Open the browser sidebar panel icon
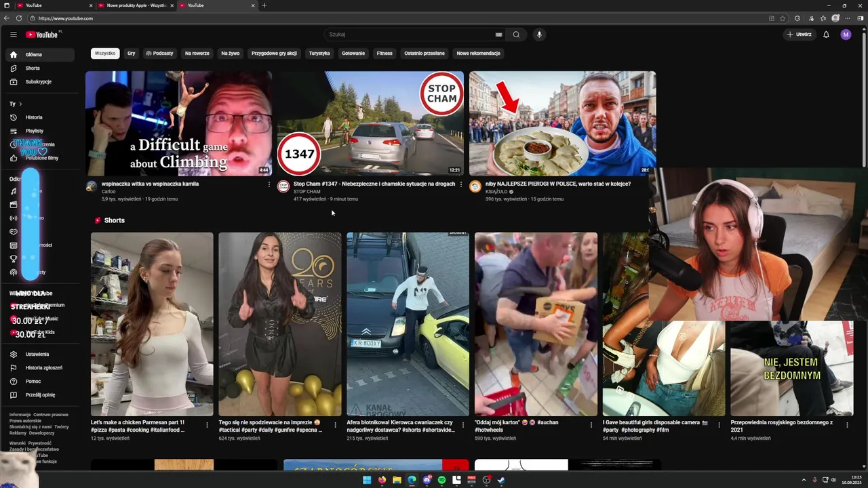 pyautogui.click(x=860, y=18)
